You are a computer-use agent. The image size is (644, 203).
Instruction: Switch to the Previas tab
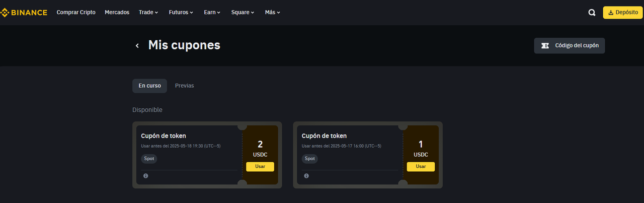tap(184, 86)
